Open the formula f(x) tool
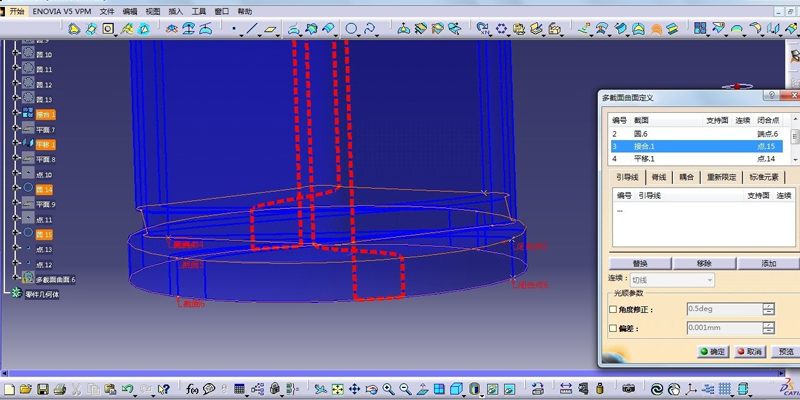Screen dimensions: 800x400 click(x=190, y=388)
